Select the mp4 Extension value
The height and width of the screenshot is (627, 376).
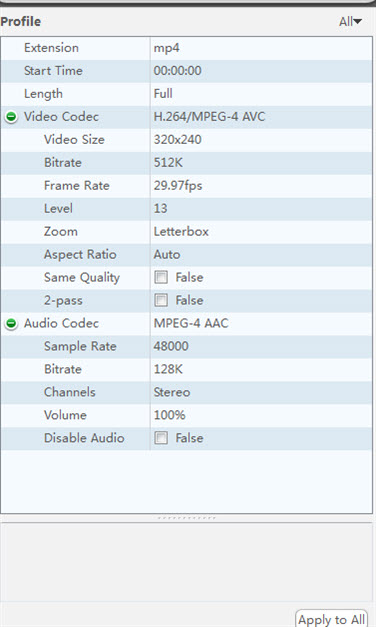point(166,48)
